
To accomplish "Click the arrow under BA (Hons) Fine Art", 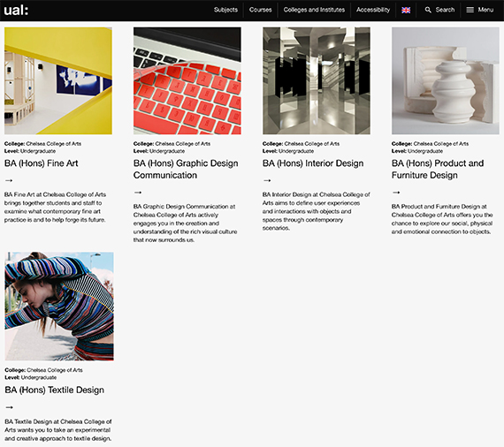I will click(x=9, y=180).
